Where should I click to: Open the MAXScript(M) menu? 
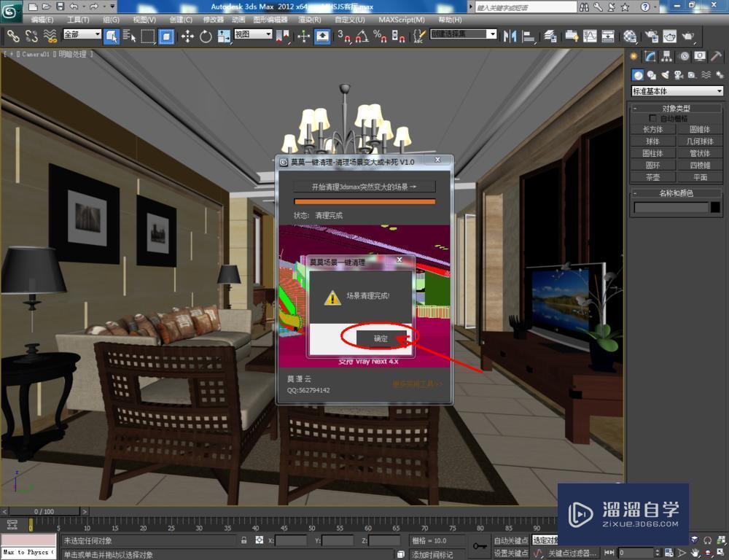[401, 20]
